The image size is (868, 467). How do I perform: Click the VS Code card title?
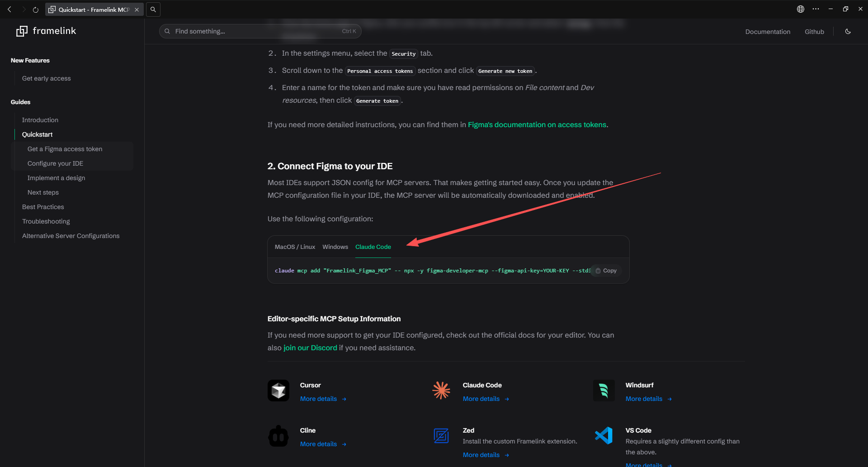638,430
